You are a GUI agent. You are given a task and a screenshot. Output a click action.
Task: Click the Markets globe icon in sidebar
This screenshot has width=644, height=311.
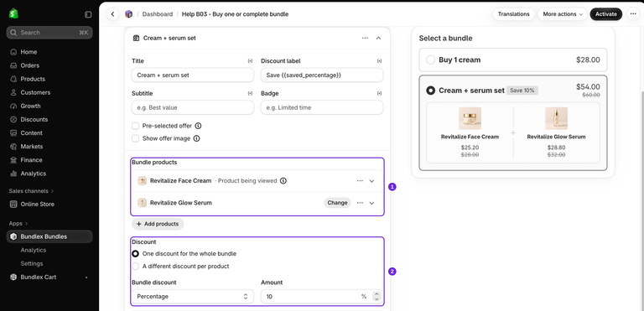[13, 147]
